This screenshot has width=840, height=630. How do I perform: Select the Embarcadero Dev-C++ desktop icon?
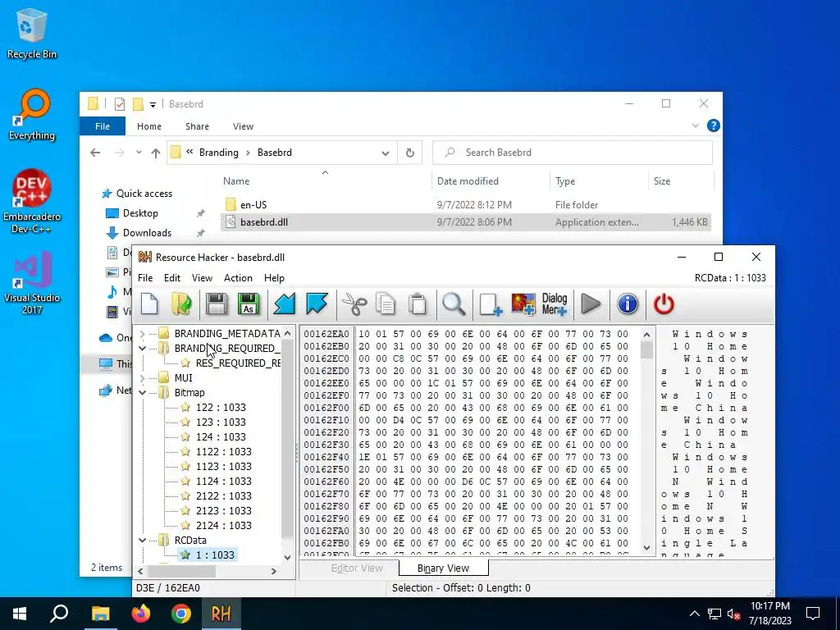[32, 202]
